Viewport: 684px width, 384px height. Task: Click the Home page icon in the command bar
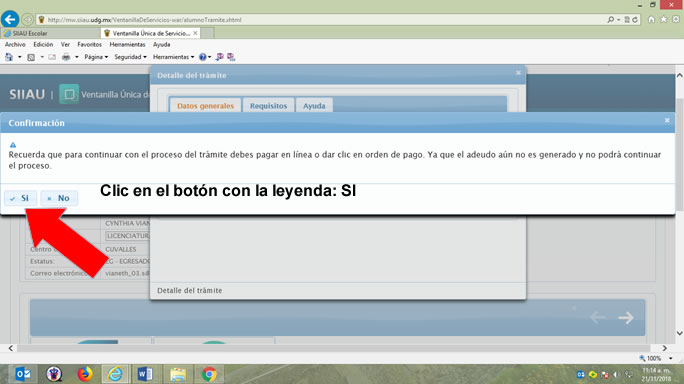coord(9,57)
